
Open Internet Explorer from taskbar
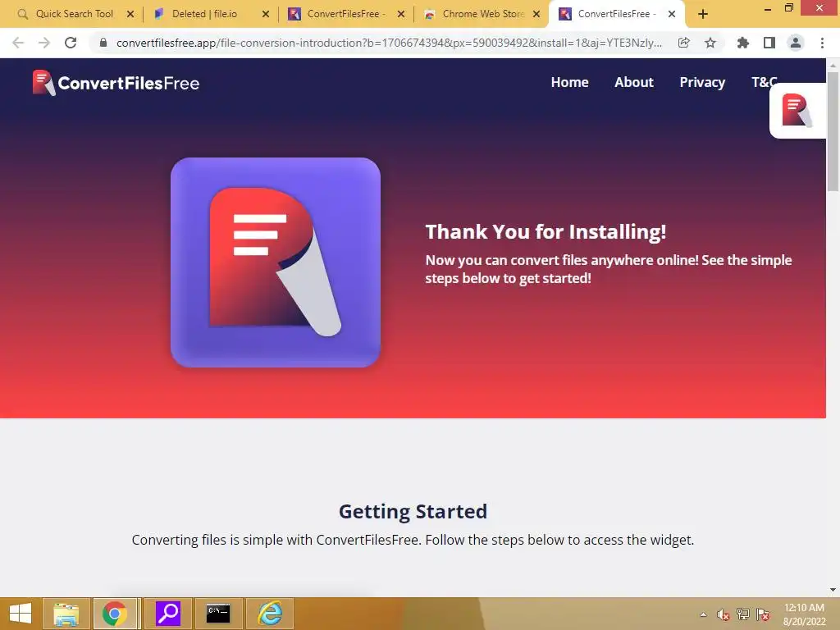[270, 614]
